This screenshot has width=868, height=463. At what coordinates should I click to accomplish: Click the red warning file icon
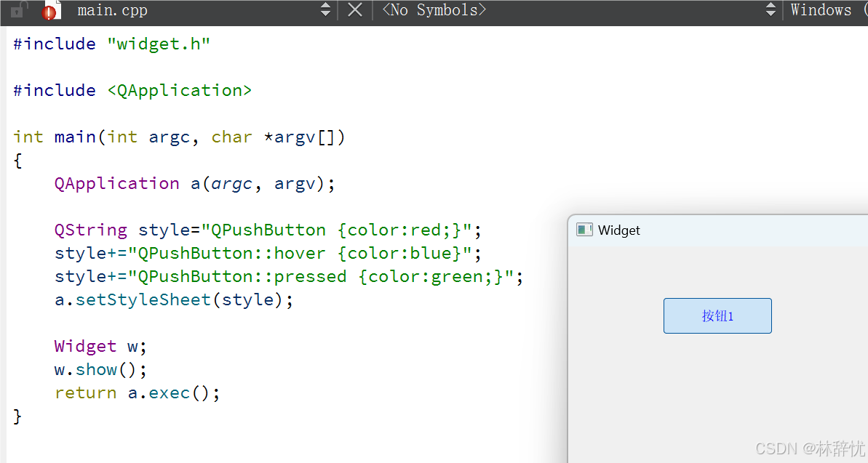coord(50,10)
